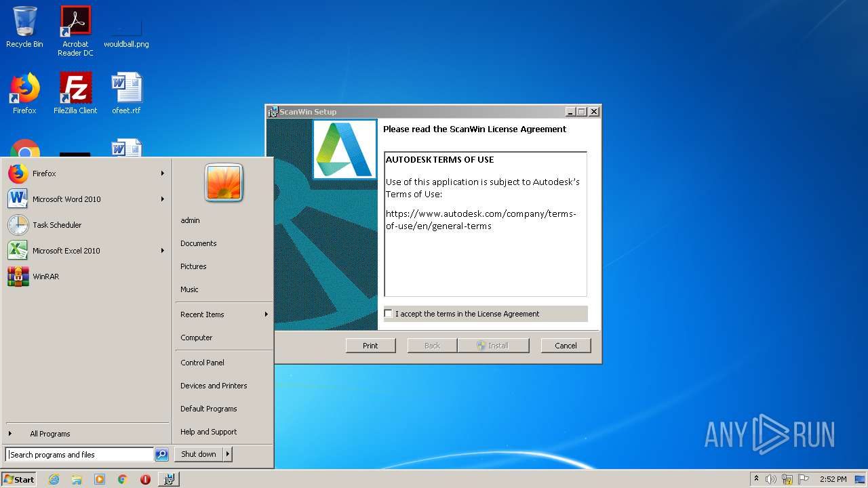Open the Recycle Bin desktop icon
The width and height of the screenshot is (868, 488).
24,27
